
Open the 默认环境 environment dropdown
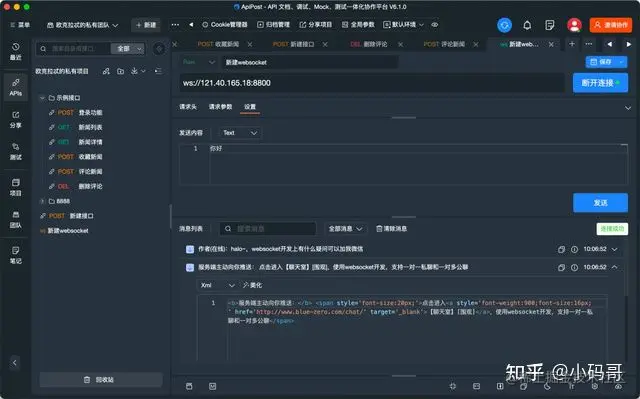(403, 25)
